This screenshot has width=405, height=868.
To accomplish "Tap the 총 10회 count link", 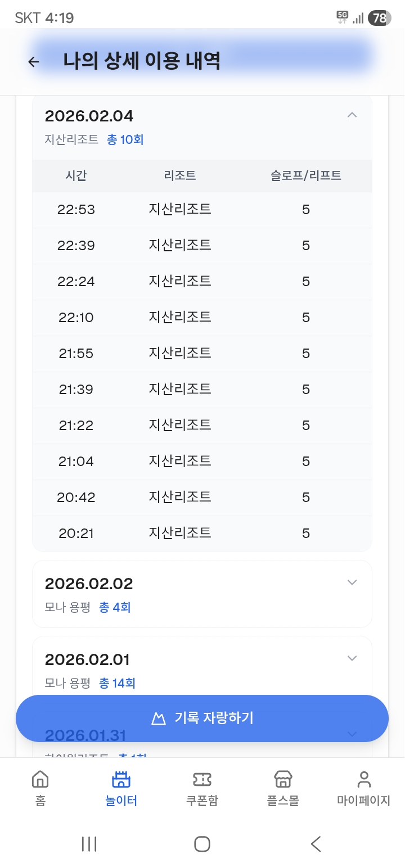I will [x=125, y=139].
